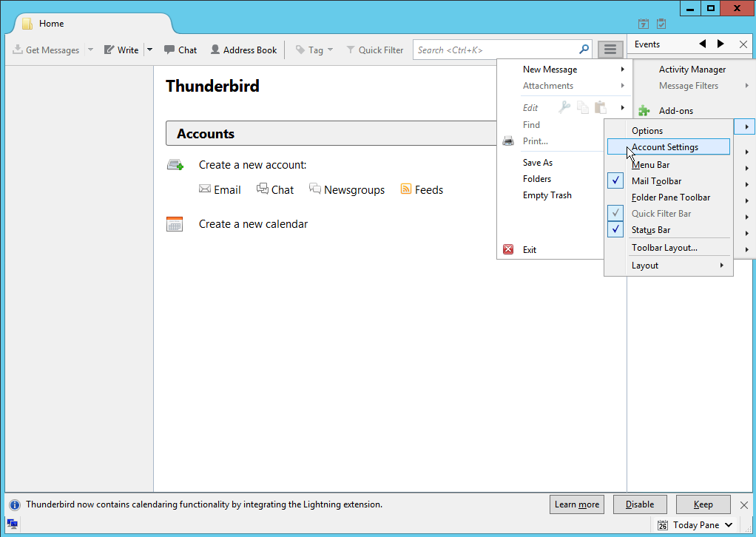
Task: Click the Add-ons puzzle piece icon
Action: point(644,111)
